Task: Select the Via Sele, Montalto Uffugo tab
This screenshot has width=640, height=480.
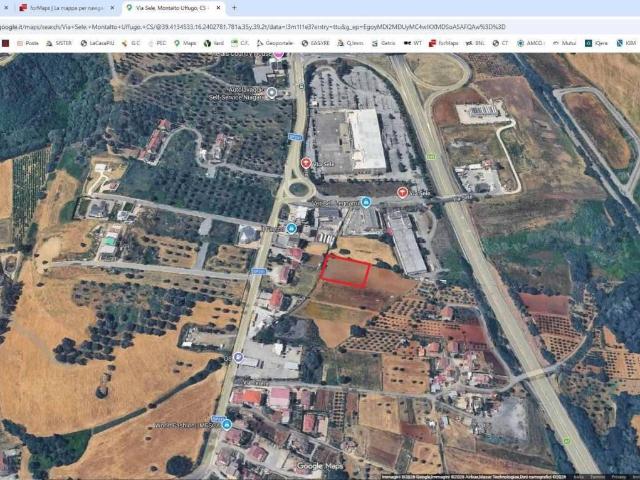Action: coord(171,8)
